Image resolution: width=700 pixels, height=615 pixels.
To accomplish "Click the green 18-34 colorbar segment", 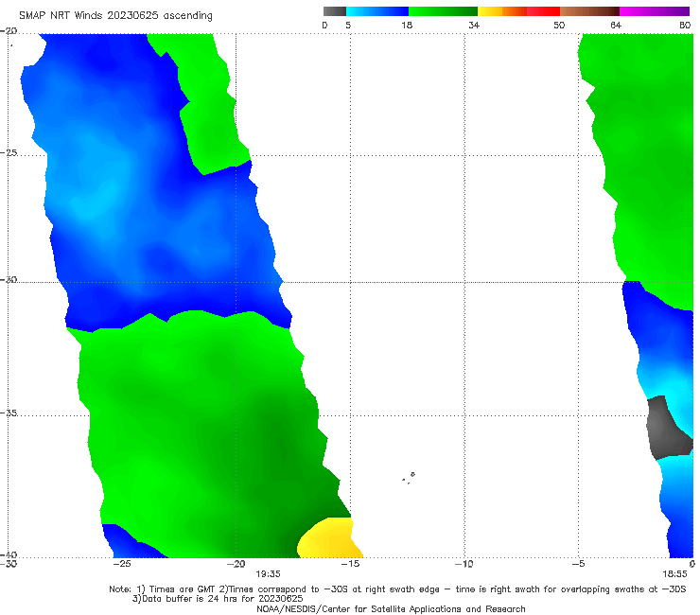I will click(x=443, y=11).
